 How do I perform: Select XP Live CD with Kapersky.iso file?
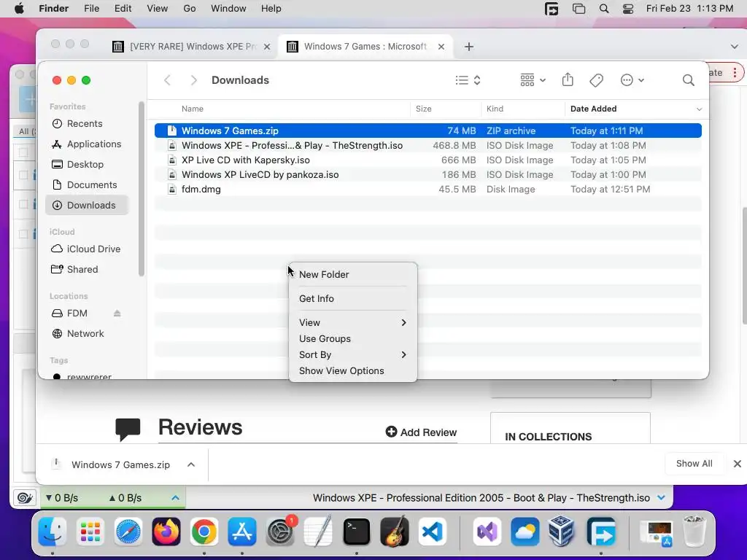pos(427,160)
